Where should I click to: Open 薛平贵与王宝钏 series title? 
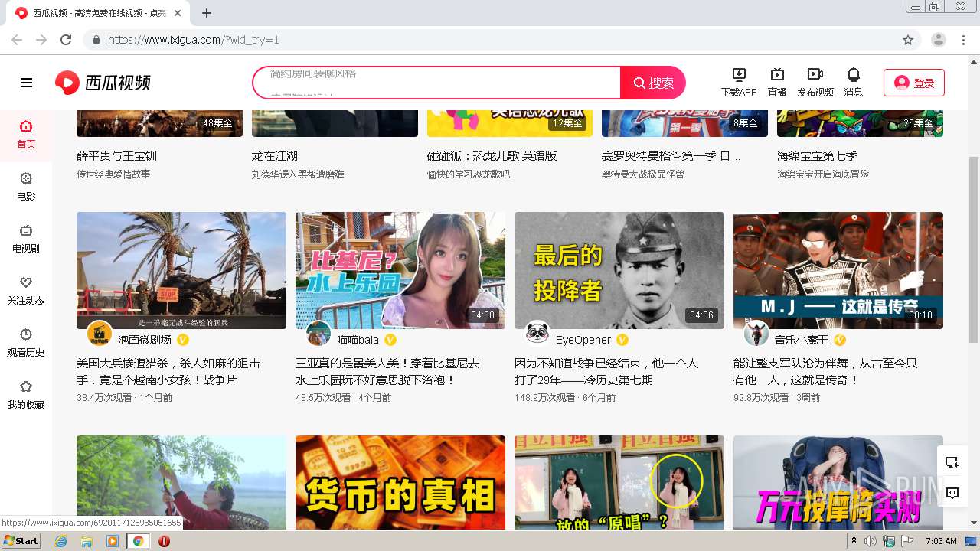(116, 155)
